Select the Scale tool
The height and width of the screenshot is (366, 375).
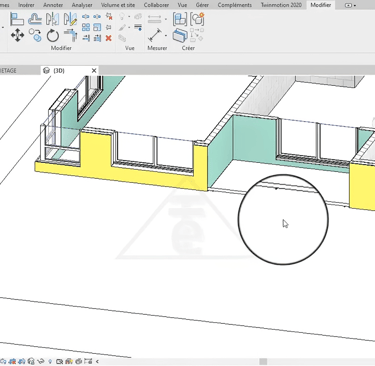[97, 27]
